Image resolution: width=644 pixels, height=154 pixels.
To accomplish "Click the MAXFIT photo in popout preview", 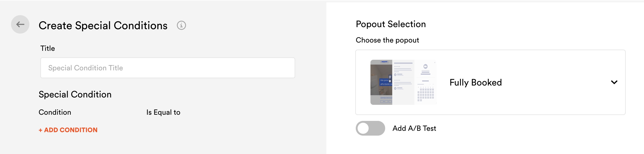I will click(x=381, y=82).
